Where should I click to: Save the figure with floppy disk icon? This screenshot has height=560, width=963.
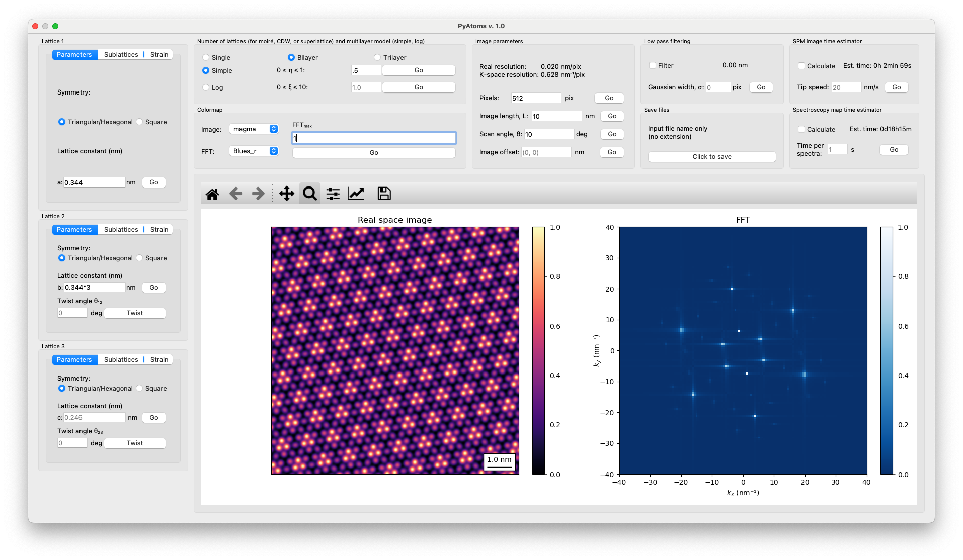(384, 194)
